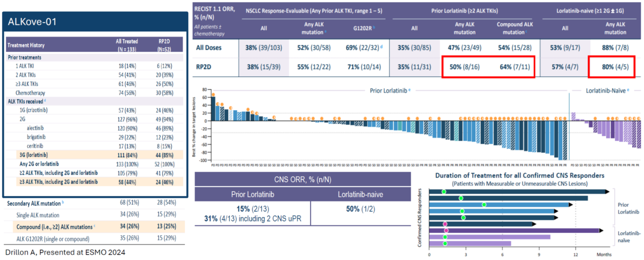Select the highlighted 3G (lorlatinib) row
The height and width of the screenshot is (260, 644).
pos(94,155)
